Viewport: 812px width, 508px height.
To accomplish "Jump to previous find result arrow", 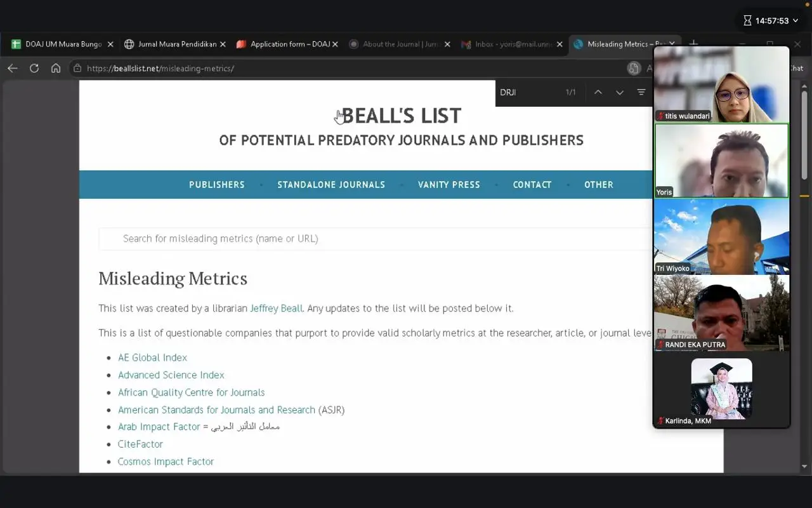I will coord(598,92).
